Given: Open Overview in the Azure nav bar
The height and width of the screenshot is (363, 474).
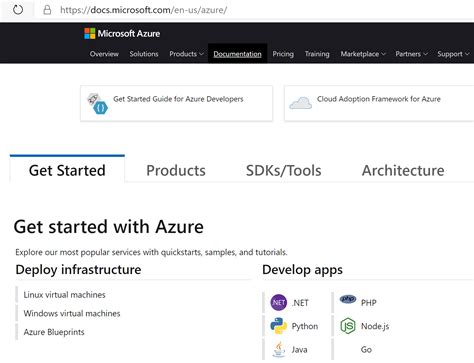Looking at the screenshot, I should coord(104,54).
